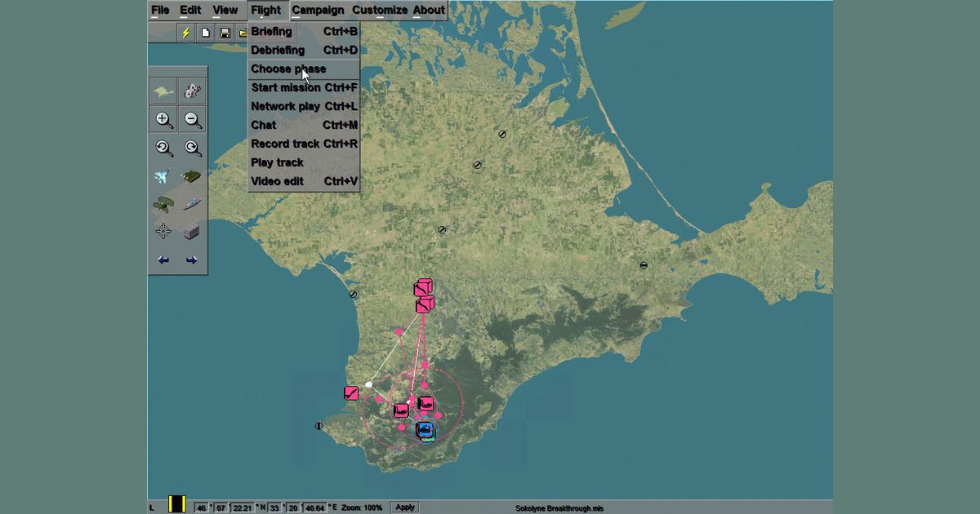Click the latitude degrees field showing 46
This screenshot has width=980, height=514.
[201, 507]
